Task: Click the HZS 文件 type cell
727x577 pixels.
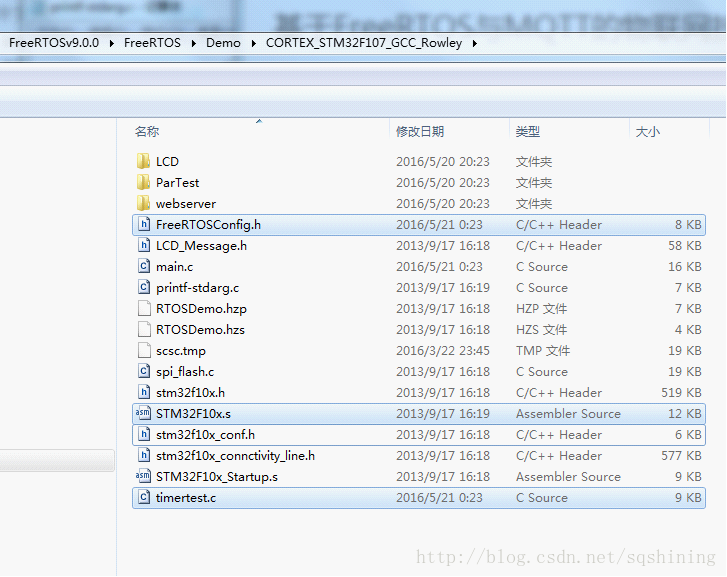Action: point(542,329)
